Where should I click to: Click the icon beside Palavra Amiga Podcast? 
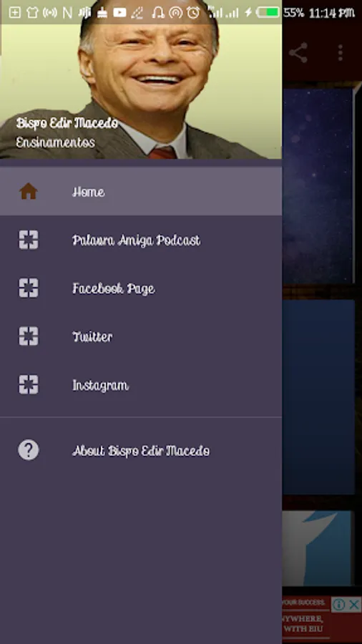coord(29,240)
